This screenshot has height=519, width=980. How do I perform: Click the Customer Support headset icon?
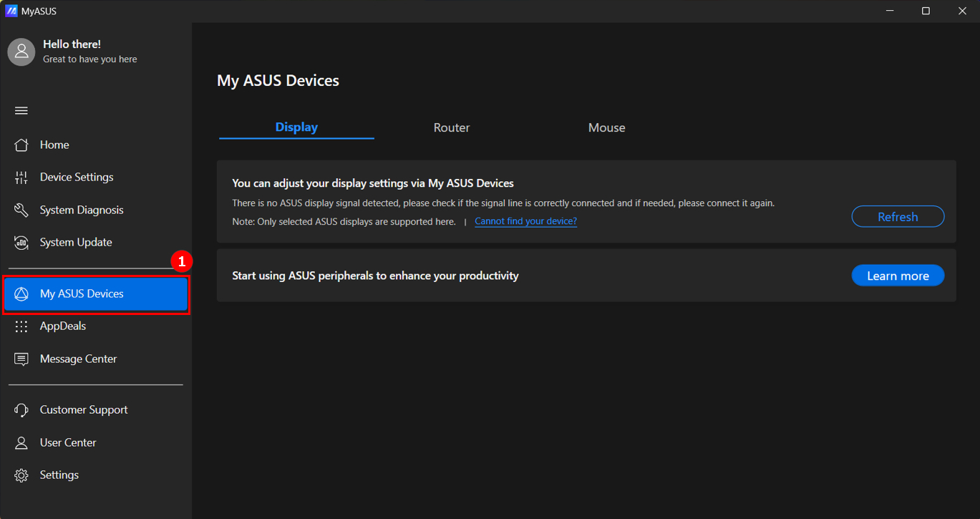tap(21, 409)
